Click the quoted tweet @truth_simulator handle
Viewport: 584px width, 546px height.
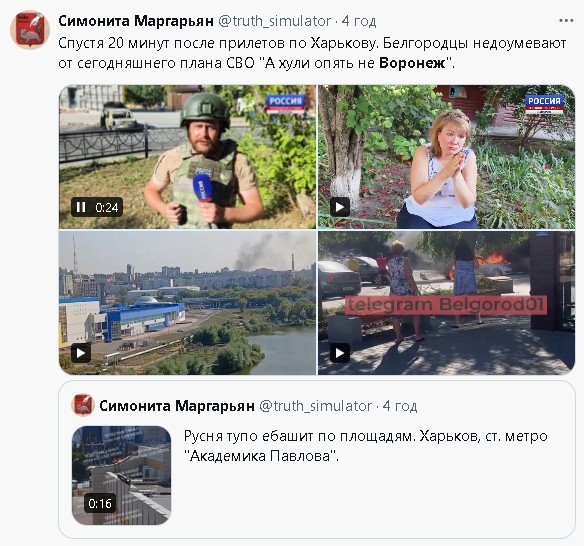click(x=315, y=406)
